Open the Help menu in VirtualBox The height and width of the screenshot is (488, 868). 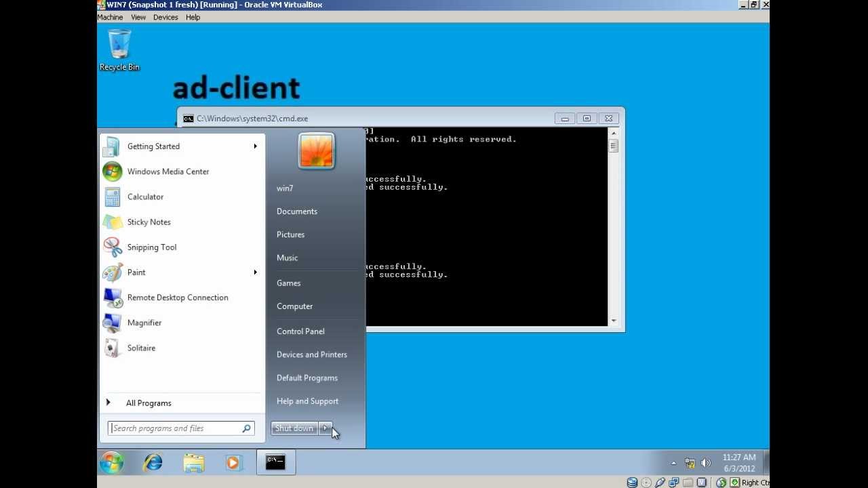click(193, 17)
